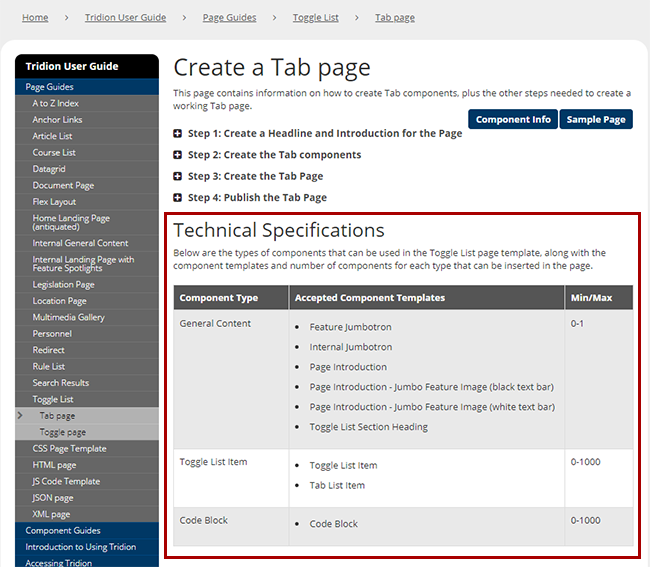Go to Home in the breadcrumb
Viewport: 650px width, 567px height.
35,18
